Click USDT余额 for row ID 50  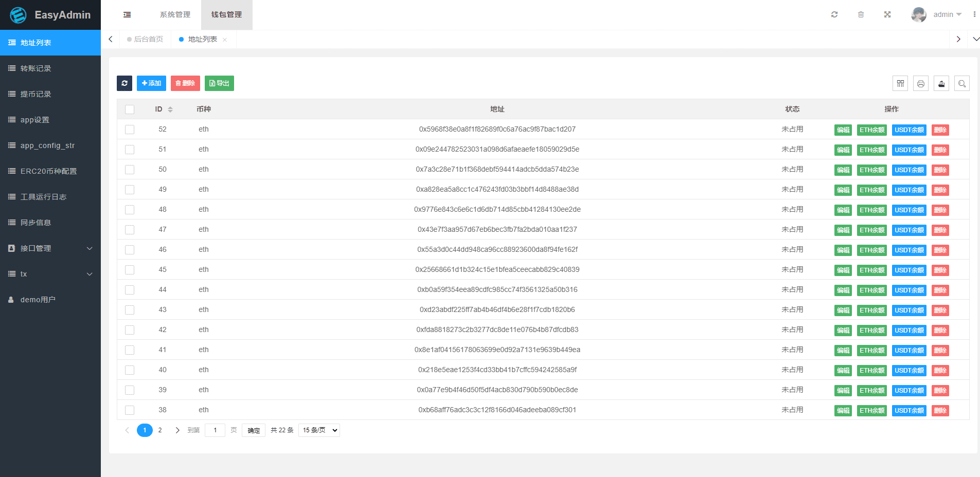click(909, 170)
